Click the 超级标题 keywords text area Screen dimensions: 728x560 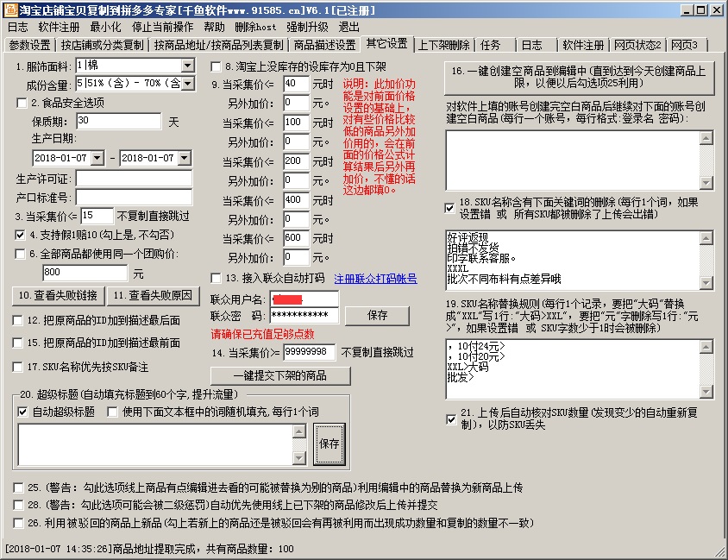pyautogui.click(x=155, y=445)
